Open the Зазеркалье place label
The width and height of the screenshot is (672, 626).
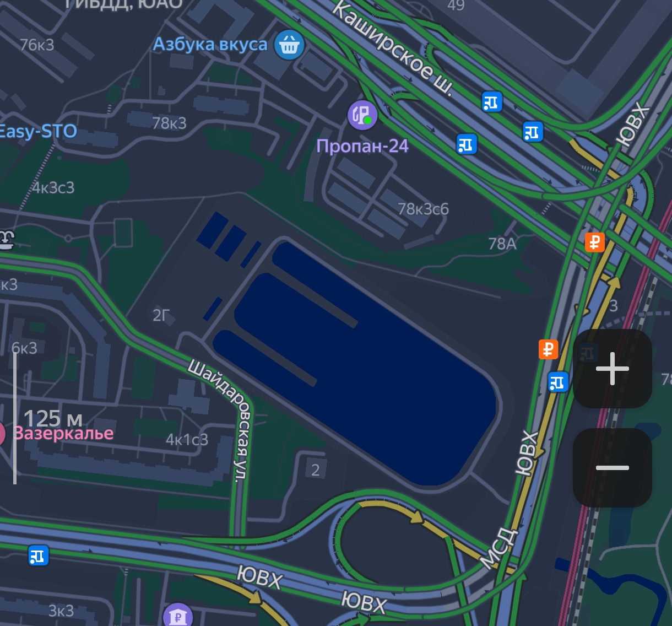pyautogui.click(x=63, y=434)
